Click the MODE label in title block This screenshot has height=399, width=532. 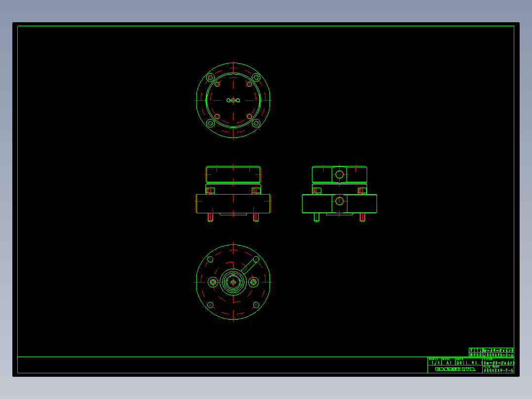[476, 355]
